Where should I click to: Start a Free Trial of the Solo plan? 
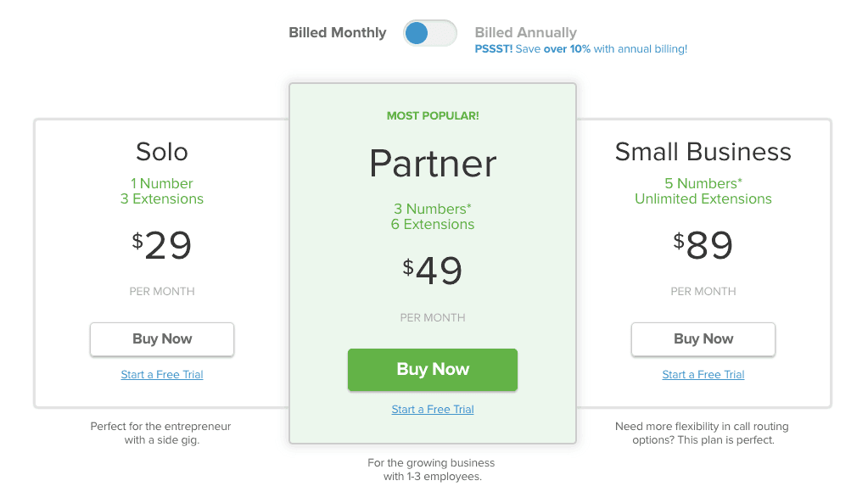[x=161, y=374]
